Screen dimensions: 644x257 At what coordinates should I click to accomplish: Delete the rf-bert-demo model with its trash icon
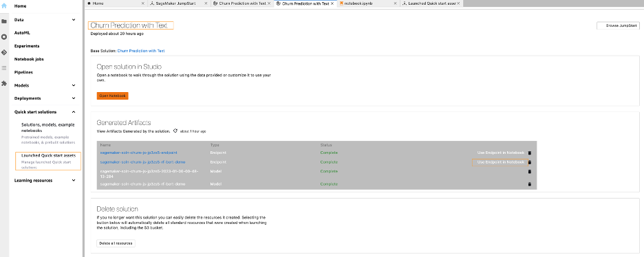coord(529,184)
